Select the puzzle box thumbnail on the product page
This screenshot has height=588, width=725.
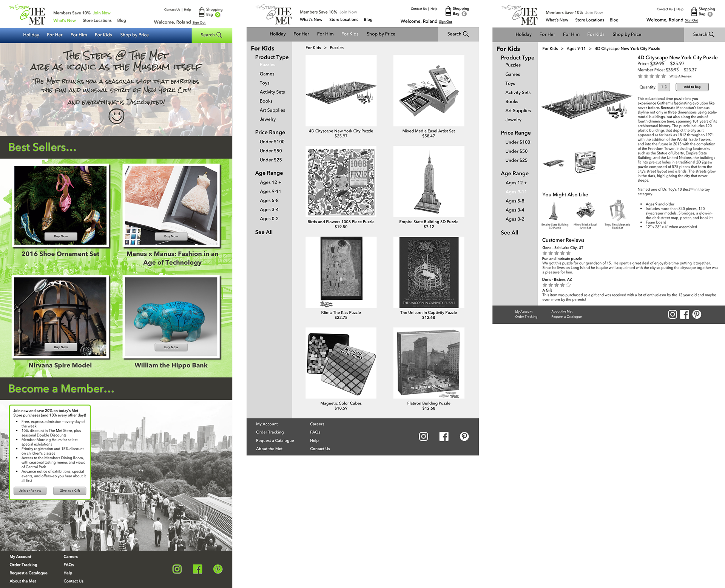[585, 162]
